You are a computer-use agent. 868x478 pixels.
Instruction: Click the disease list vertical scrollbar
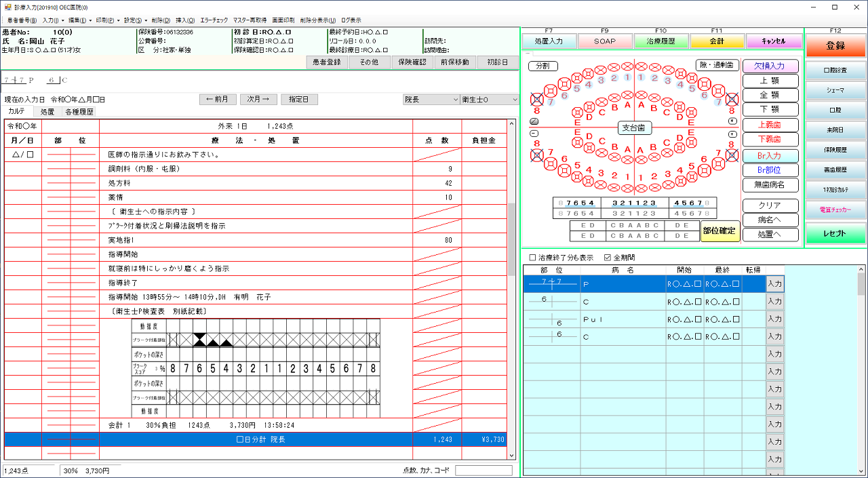coord(861,370)
